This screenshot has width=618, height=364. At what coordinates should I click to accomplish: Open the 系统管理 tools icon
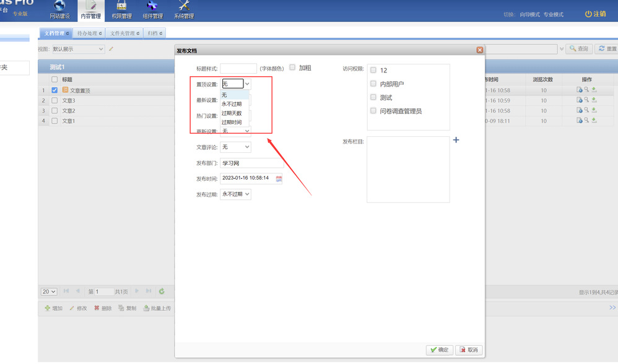183,6
